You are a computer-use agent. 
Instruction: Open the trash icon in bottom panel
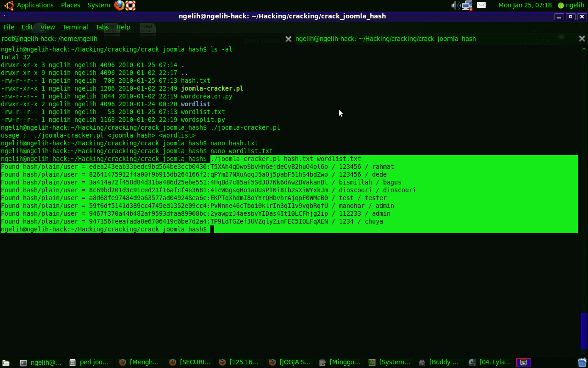pos(582,362)
